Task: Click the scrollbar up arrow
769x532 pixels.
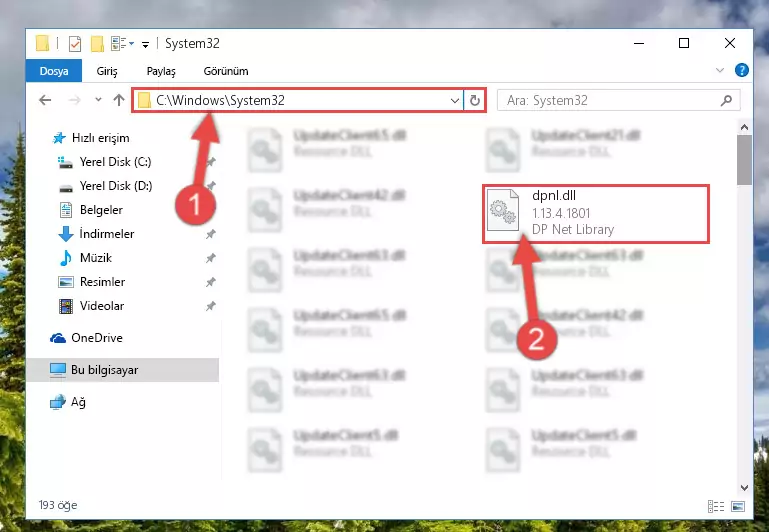Action: (x=744, y=127)
